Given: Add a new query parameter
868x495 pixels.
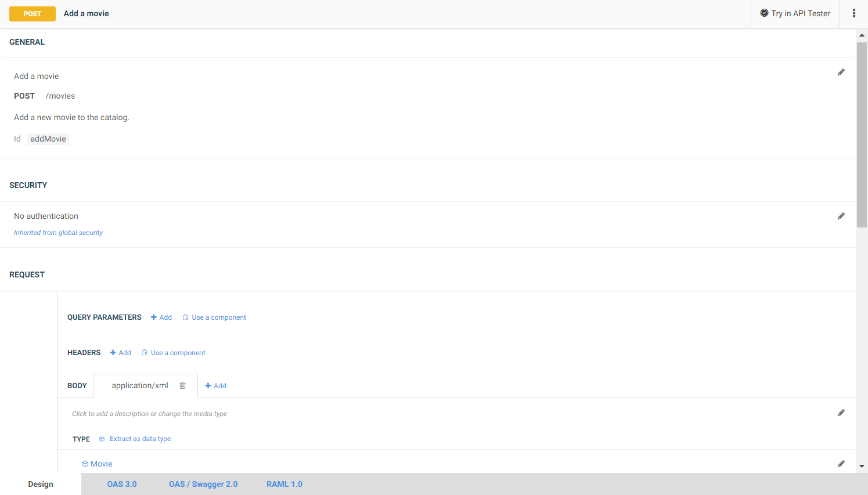Looking at the screenshot, I should coord(161,317).
